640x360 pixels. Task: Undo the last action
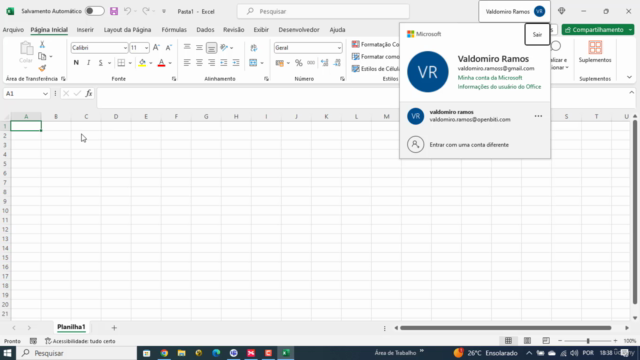pyautogui.click(x=127, y=11)
